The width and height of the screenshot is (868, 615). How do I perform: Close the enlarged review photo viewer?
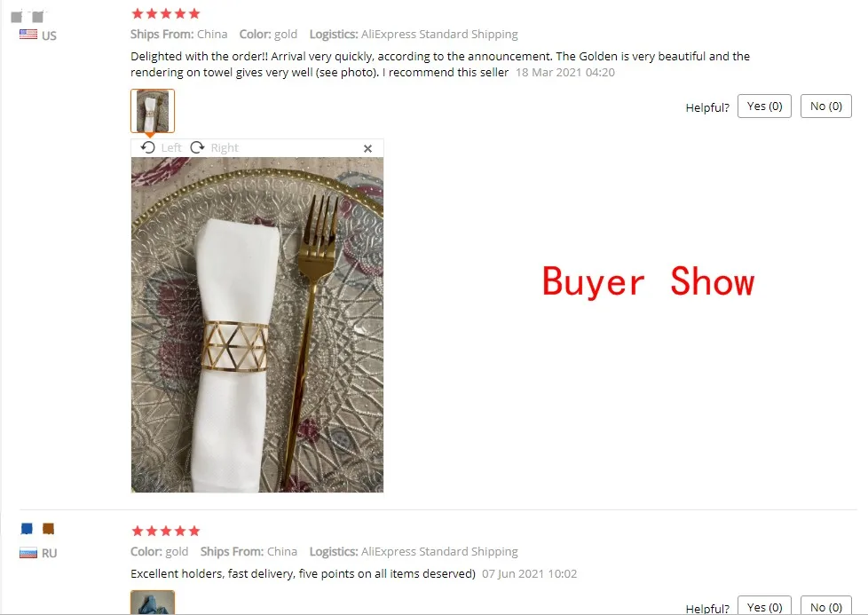(x=367, y=148)
